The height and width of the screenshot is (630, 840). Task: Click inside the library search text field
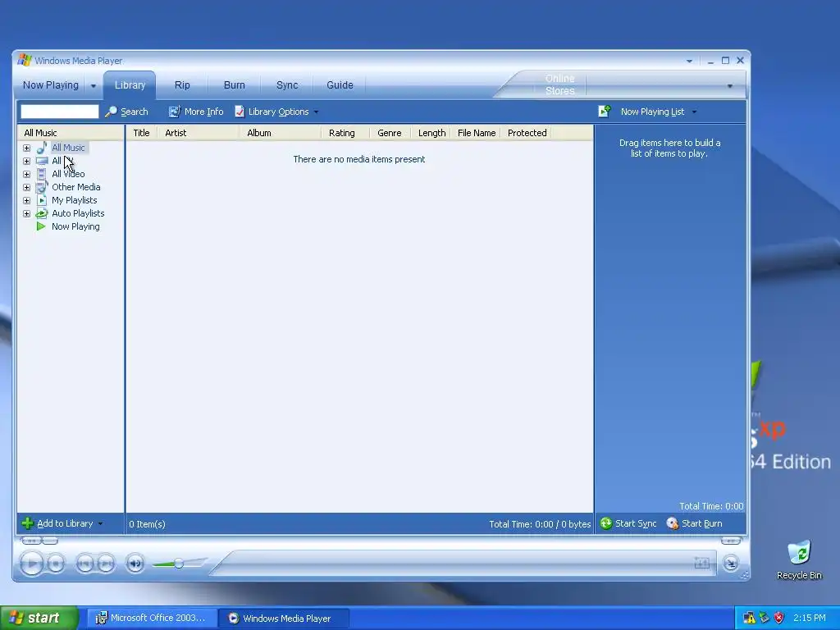point(59,112)
